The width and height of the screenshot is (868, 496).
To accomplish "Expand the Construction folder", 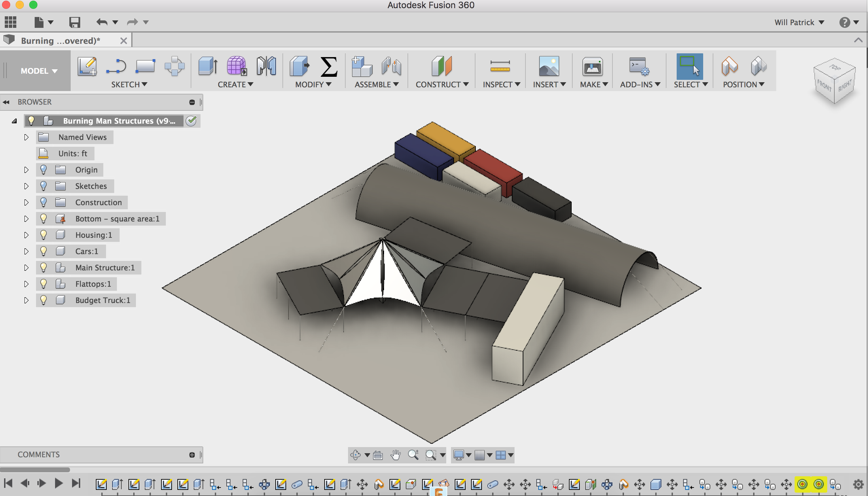I will (x=26, y=202).
